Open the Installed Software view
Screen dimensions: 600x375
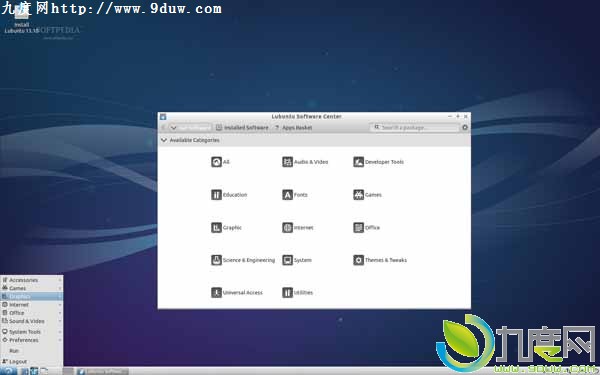click(242, 127)
